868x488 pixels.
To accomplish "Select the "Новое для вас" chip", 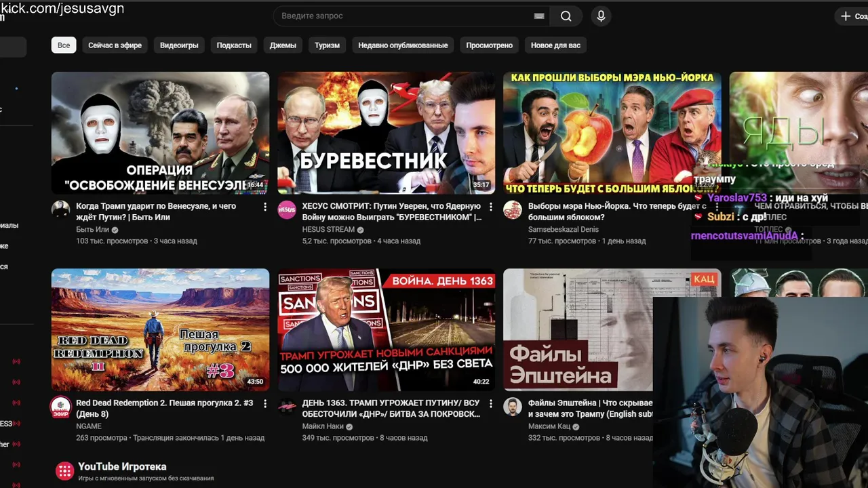I will (555, 45).
